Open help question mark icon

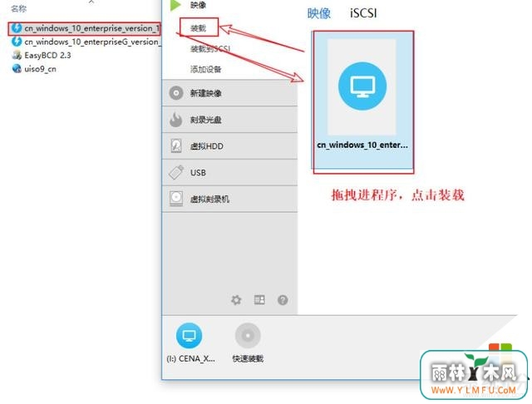[283, 300]
